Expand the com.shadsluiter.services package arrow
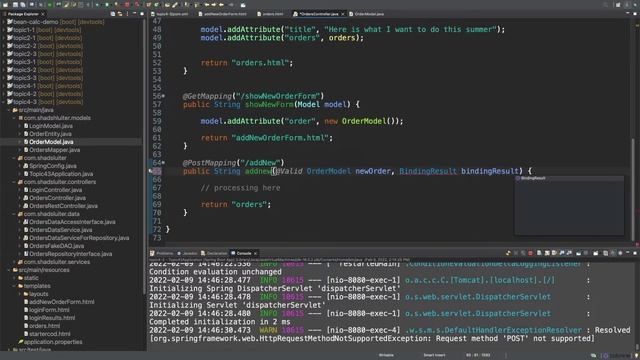 coord(14,262)
